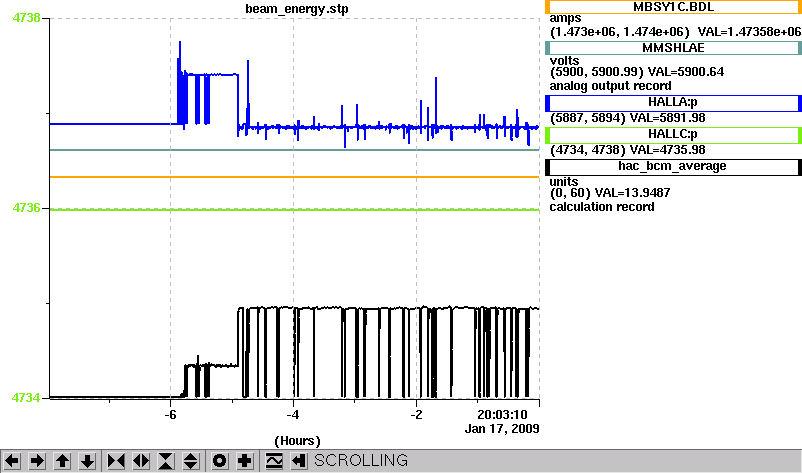Screen dimensions: 802x473
Task: Click the auto-scale circle icon
Action: [x=219, y=461]
